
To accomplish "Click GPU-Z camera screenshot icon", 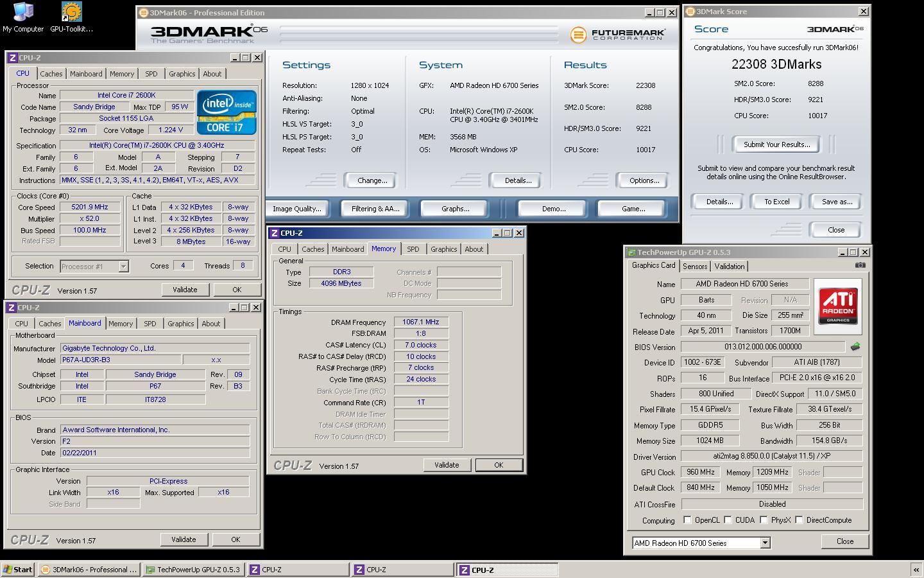I will pos(860,265).
